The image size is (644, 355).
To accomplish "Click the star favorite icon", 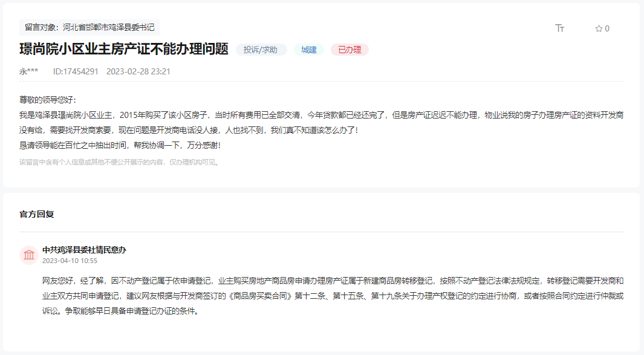I will (599, 28).
